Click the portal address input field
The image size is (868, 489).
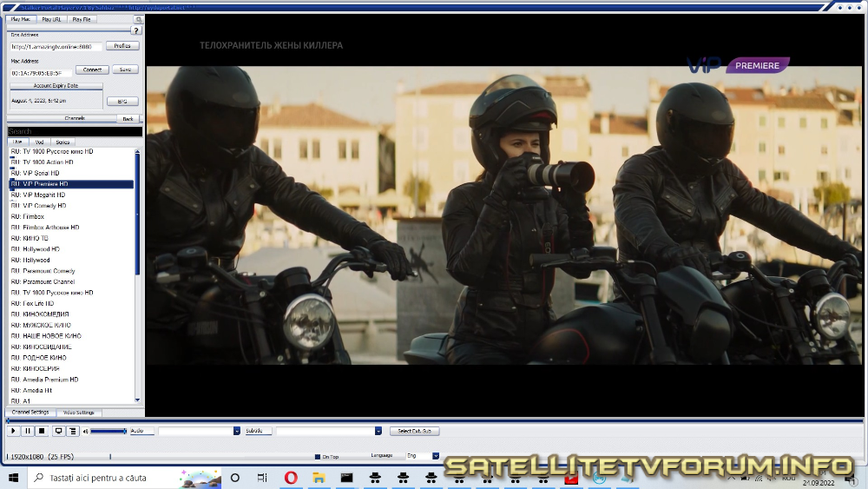[56, 47]
